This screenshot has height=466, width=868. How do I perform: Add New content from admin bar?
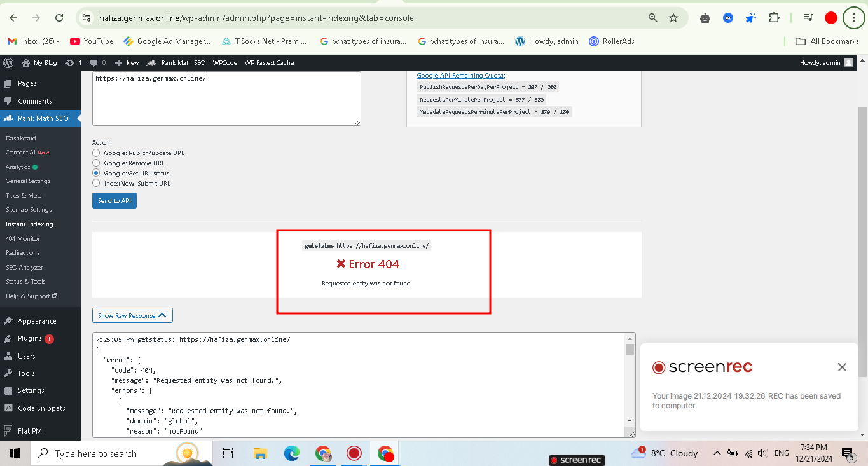tap(127, 63)
